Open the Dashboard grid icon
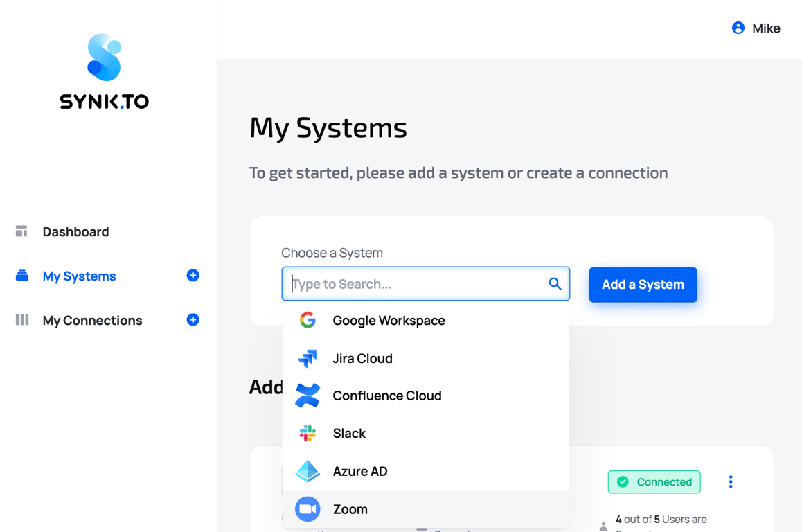Viewport: 802px width, 532px height. click(21, 231)
